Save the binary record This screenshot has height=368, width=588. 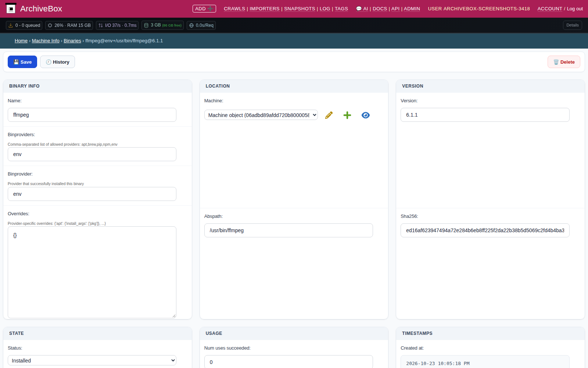[22, 62]
